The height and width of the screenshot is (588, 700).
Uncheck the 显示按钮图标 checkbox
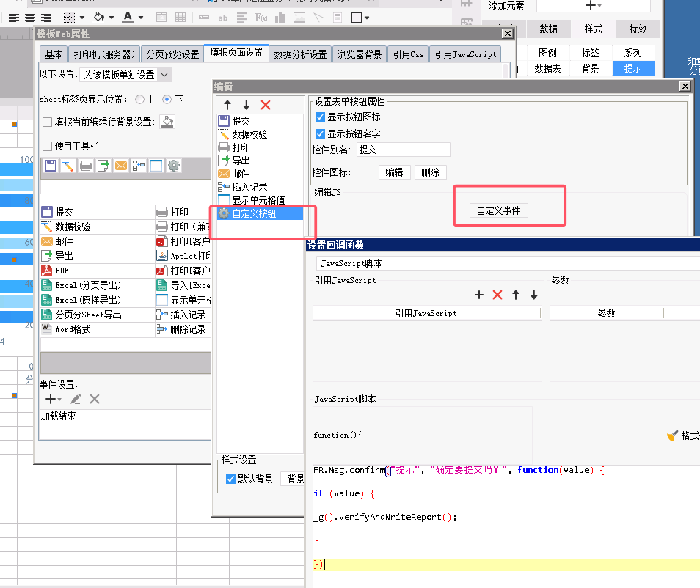click(x=320, y=117)
